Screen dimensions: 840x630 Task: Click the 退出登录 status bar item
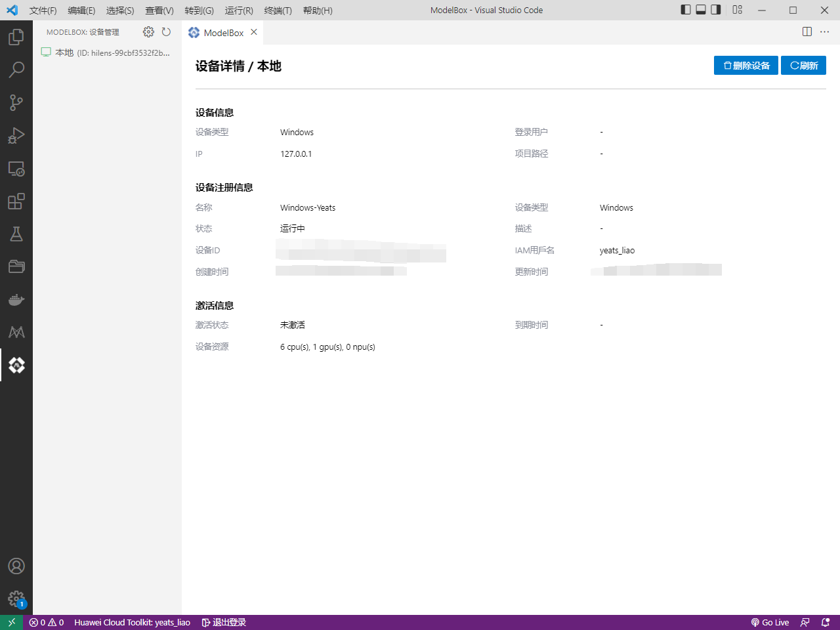(x=224, y=622)
